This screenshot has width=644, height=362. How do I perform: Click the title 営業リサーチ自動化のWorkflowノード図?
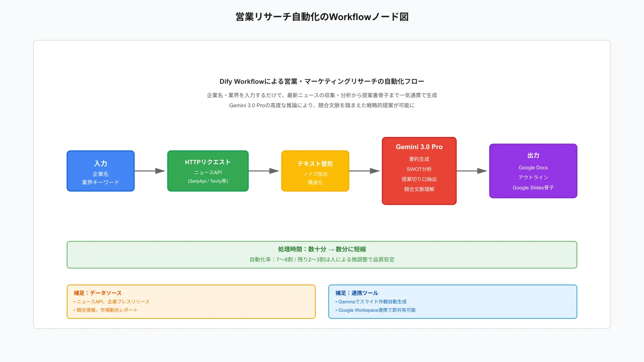tap(322, 17)
